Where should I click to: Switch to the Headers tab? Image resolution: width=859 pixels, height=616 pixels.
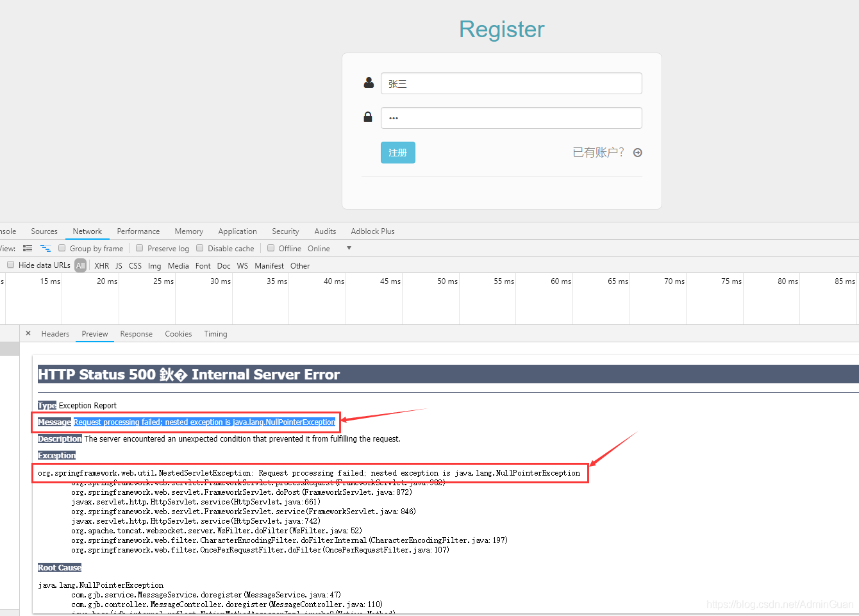55,333
